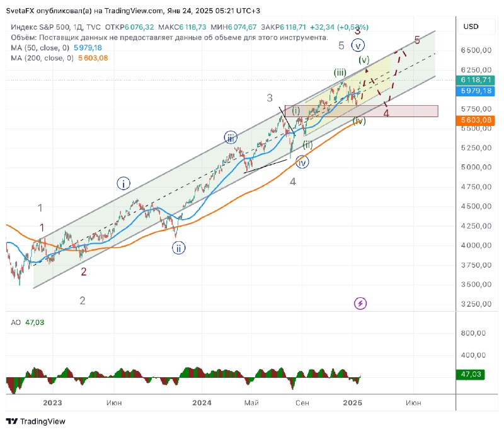Click the 2024 label on the time axis
This screenshot has height=432, width=504.
click(202, 403)
